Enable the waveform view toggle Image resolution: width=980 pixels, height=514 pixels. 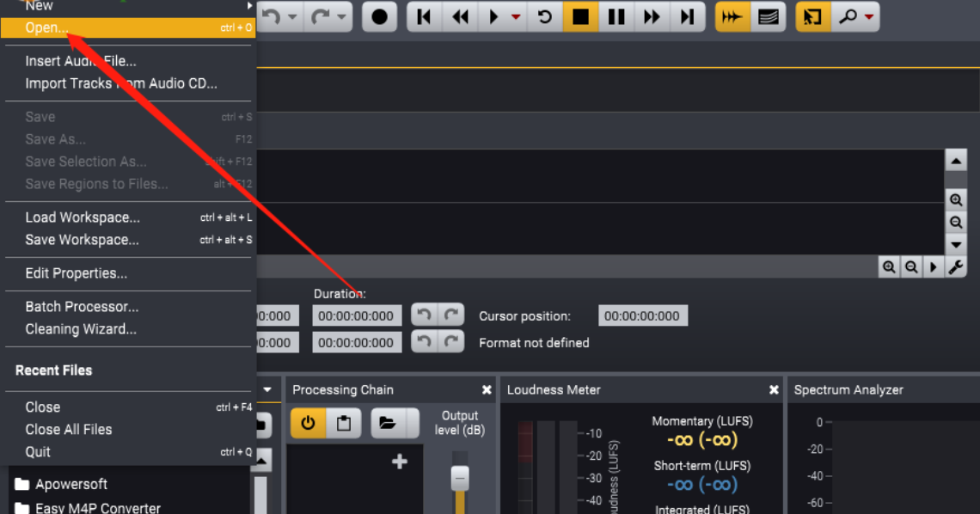pos(732,17)
